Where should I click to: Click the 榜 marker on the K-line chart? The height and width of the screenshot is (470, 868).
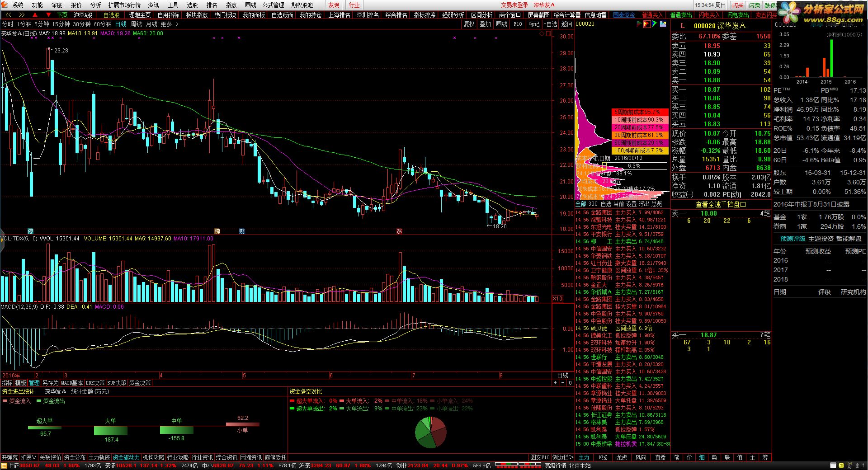click(x=217, y=231)
